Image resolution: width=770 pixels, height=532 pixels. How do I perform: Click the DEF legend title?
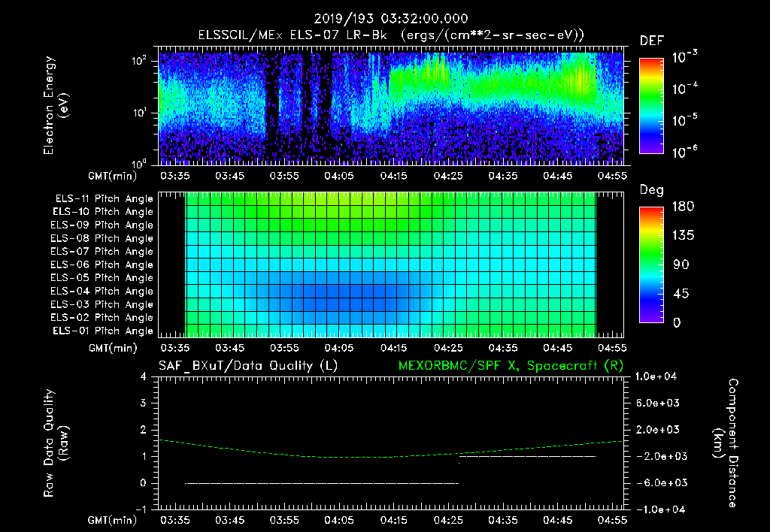pos(652,41)
